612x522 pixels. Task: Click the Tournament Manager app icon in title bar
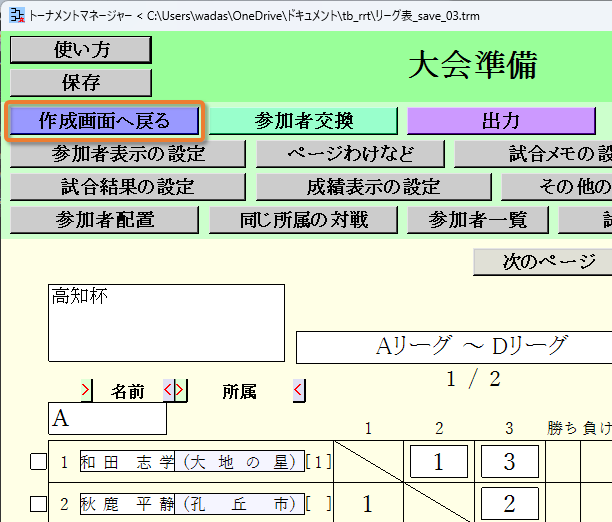tap(17, 16)
